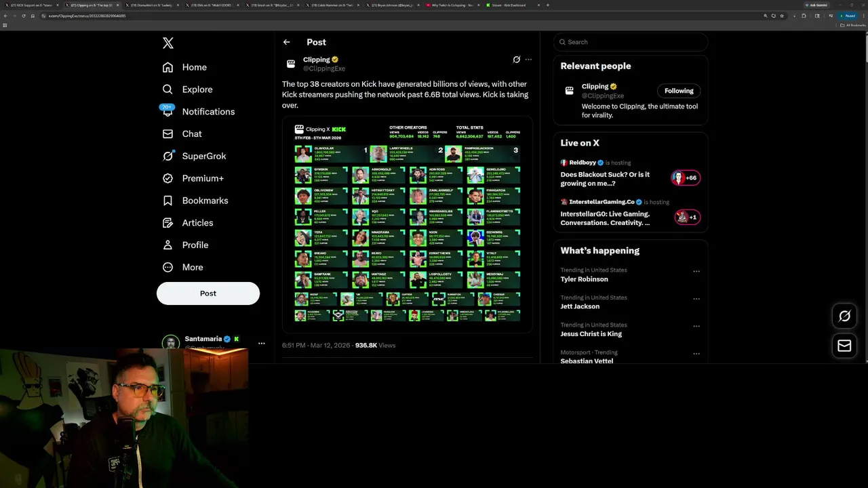Screen dimensions: 868x488
Task: Click the browser home button
Action: (33, 16)
